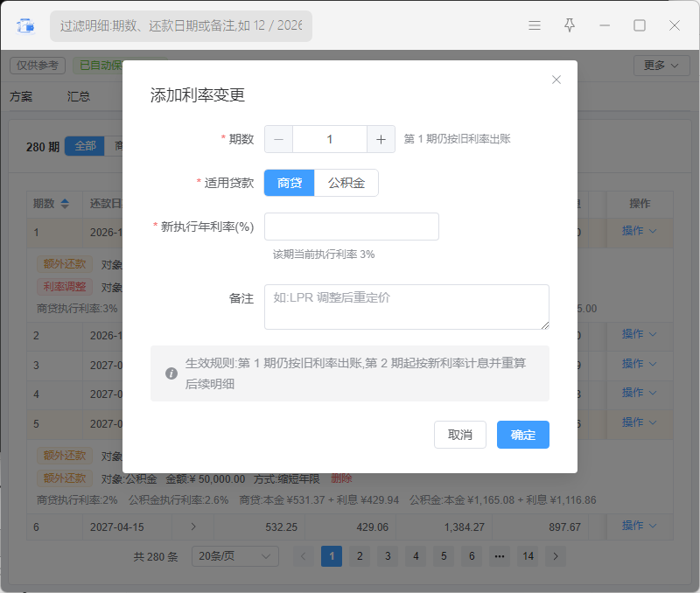700x593 pixels.
Task: Increase period number with plus button
Action: click(381, 139)
